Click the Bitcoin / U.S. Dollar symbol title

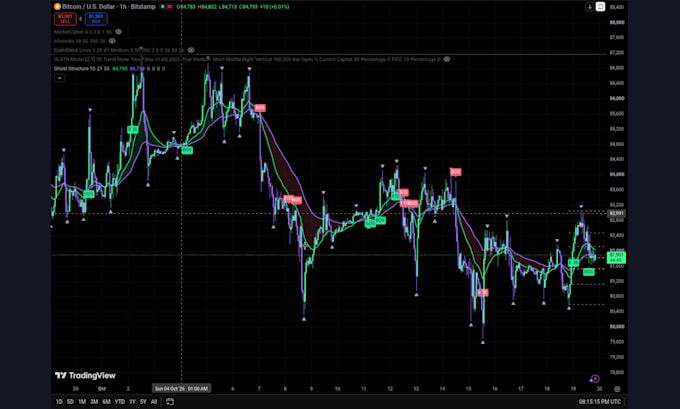coord(109,7)
